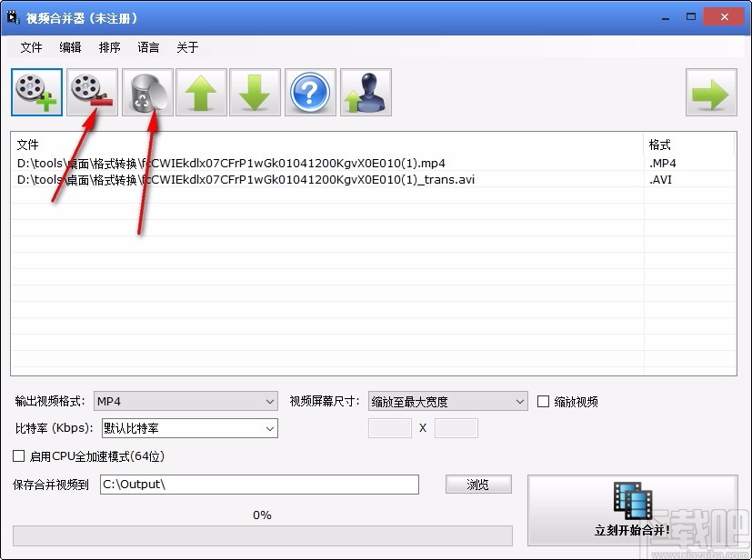Toggle the scale video option off
752x560 pixels.
(x=542, y=401)
